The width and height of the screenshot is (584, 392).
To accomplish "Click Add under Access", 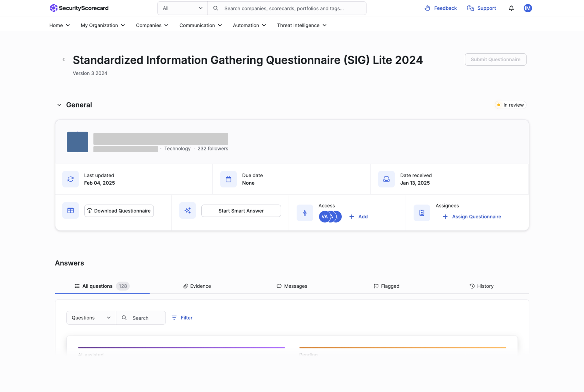I will (358, 217).
